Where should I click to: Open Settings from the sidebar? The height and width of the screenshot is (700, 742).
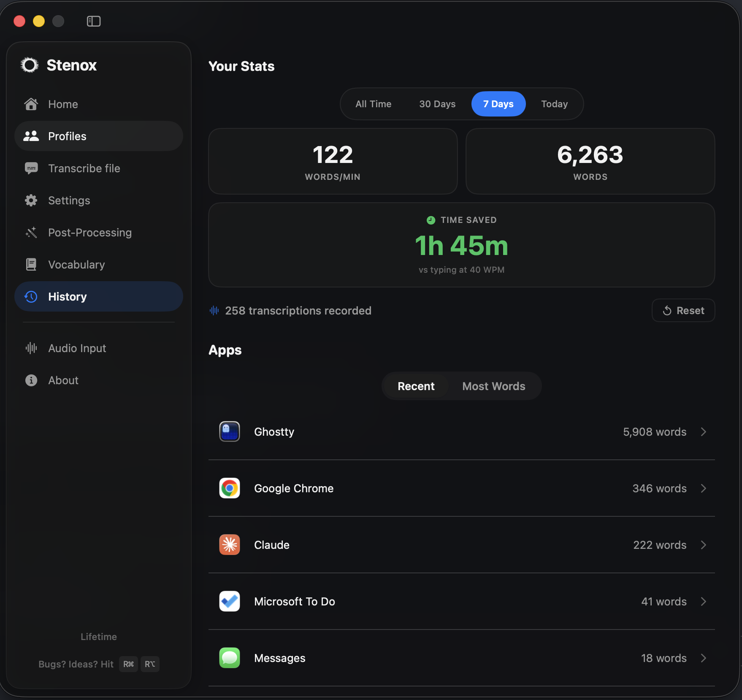click(99, 201)
